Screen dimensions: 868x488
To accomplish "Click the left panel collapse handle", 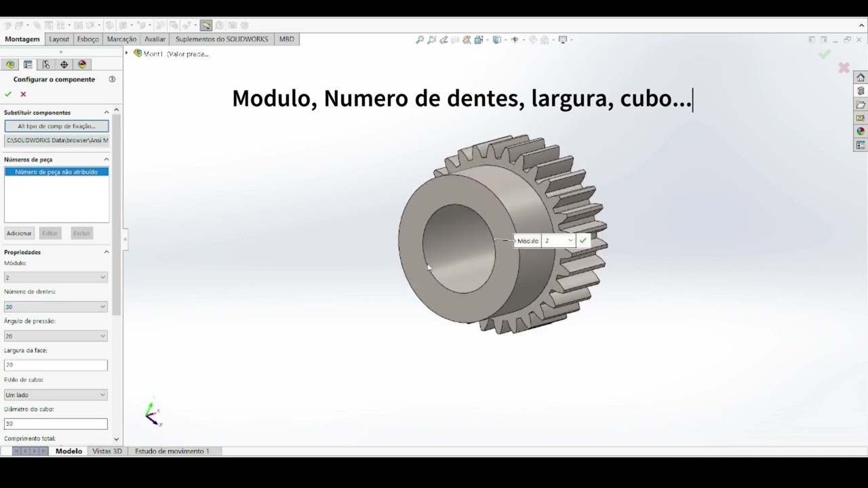I will click(125, 239).
